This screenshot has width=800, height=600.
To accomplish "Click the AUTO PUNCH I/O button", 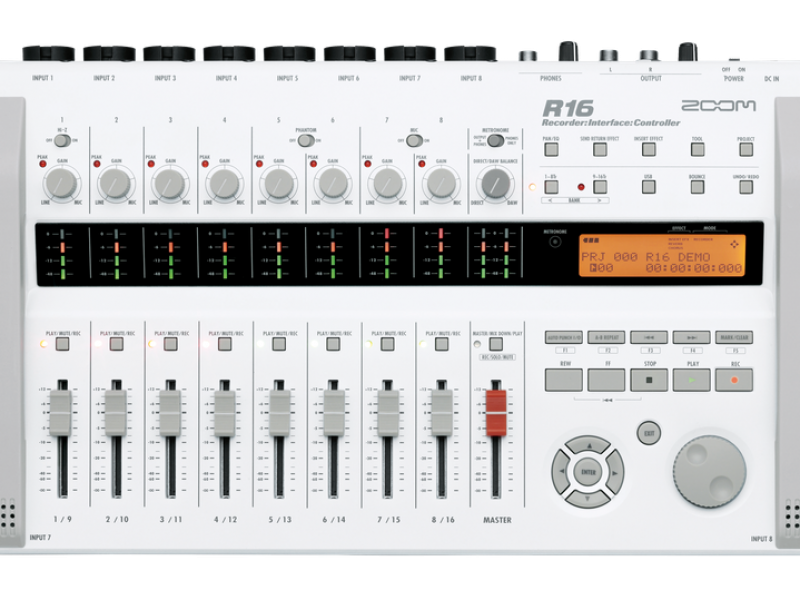I will pos(564,337).
